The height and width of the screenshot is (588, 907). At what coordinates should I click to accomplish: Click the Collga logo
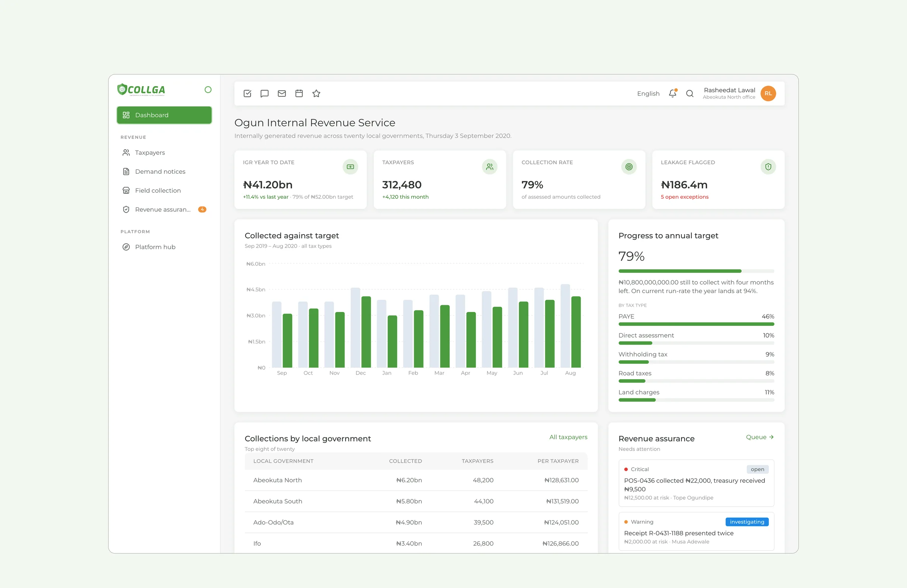[141, 90]
